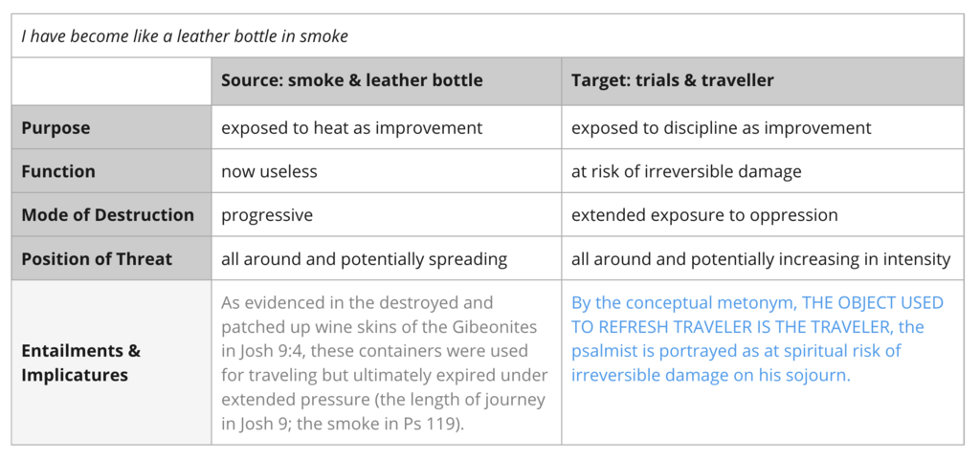
Task: Click the 'Purpose' row label
Action: coord(56,127)
